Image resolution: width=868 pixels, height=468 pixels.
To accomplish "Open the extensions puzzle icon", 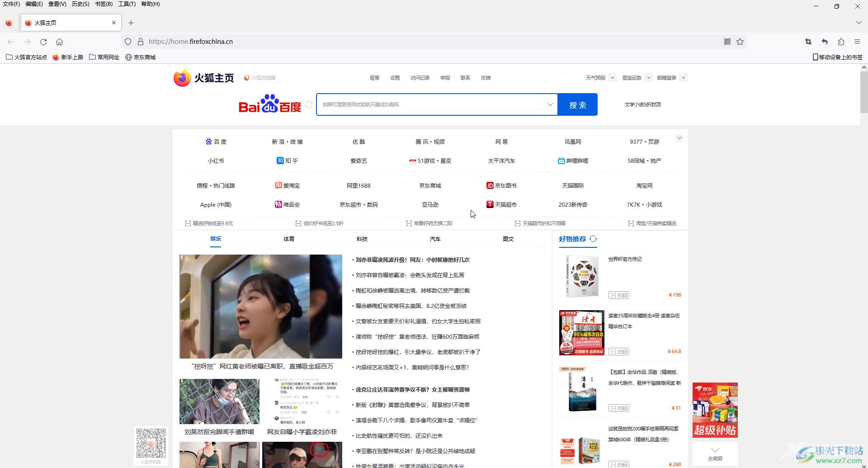I will click(841, 42).
